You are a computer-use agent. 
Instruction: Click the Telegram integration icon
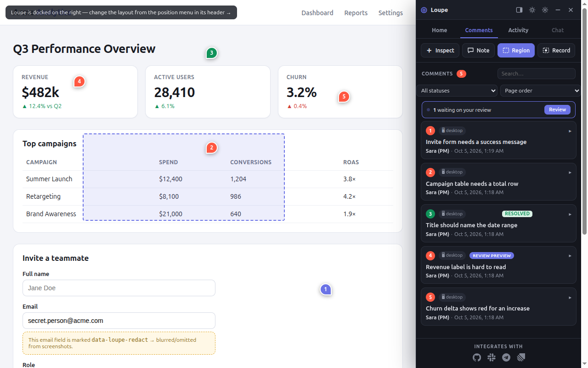(506, 357)
